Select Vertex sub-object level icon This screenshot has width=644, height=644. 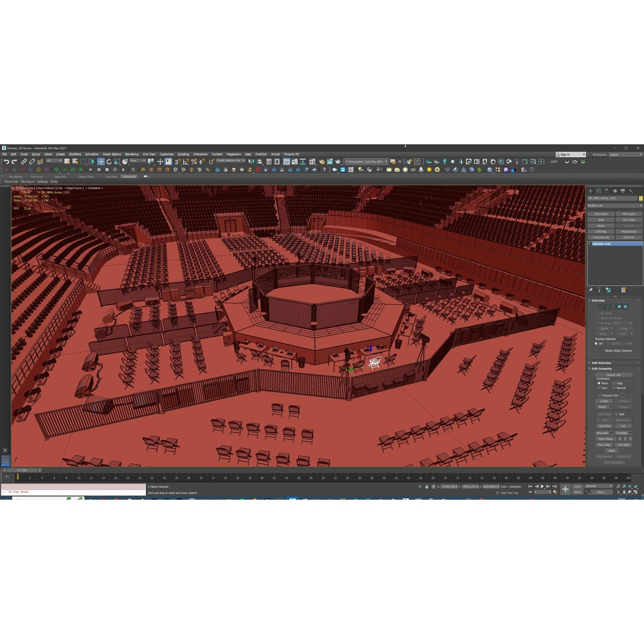602,306
